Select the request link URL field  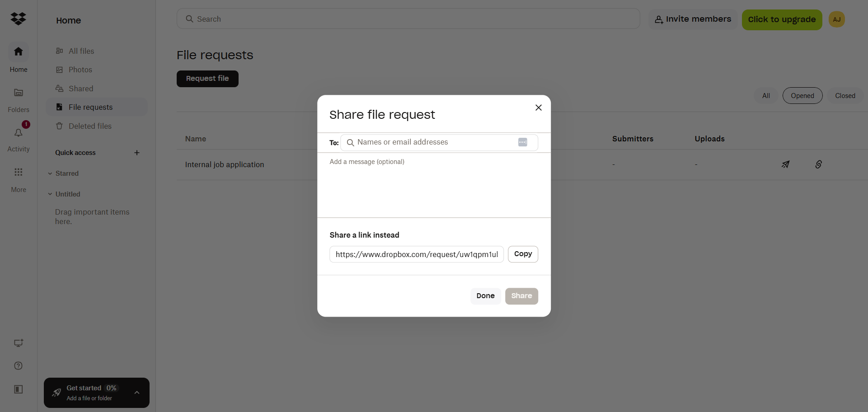click(x=417, y=254)
